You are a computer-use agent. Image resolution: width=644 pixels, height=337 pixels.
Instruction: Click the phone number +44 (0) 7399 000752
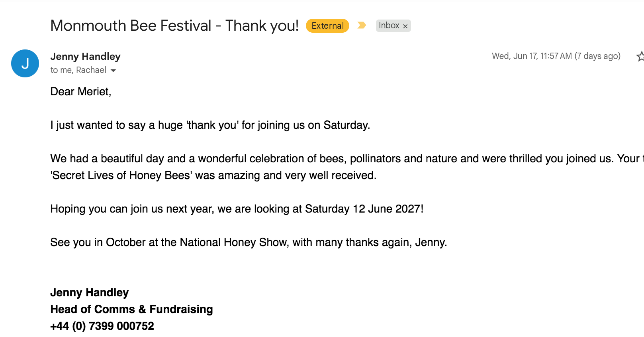coord(102,326)
